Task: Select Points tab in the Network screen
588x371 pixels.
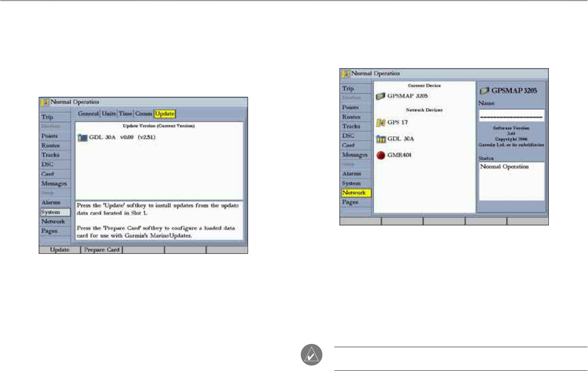Action: 355,107
